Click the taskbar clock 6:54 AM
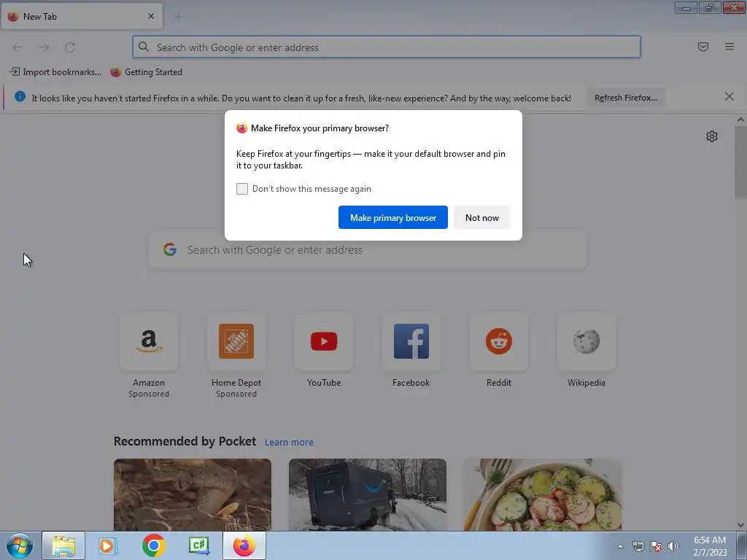This screenshot has width=747, height=560. pyautogui.click(x=710, y=545)
